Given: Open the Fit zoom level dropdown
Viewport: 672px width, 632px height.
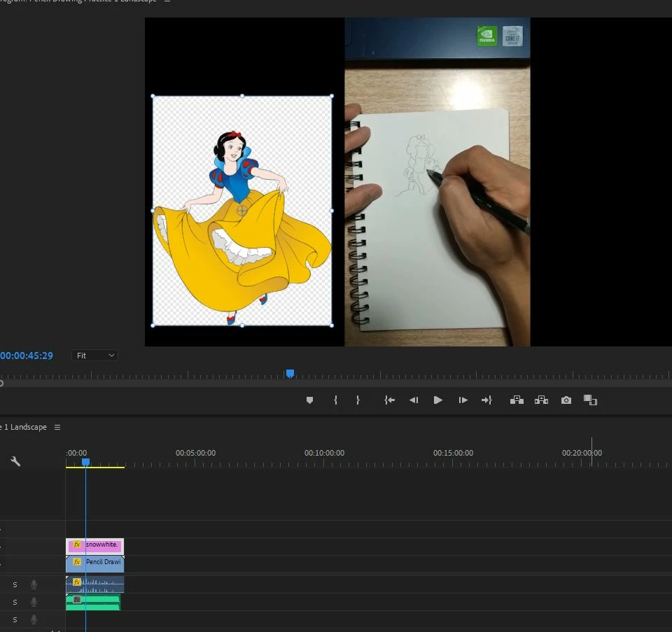Looking at the screenshot, I should tap(94, 356).
